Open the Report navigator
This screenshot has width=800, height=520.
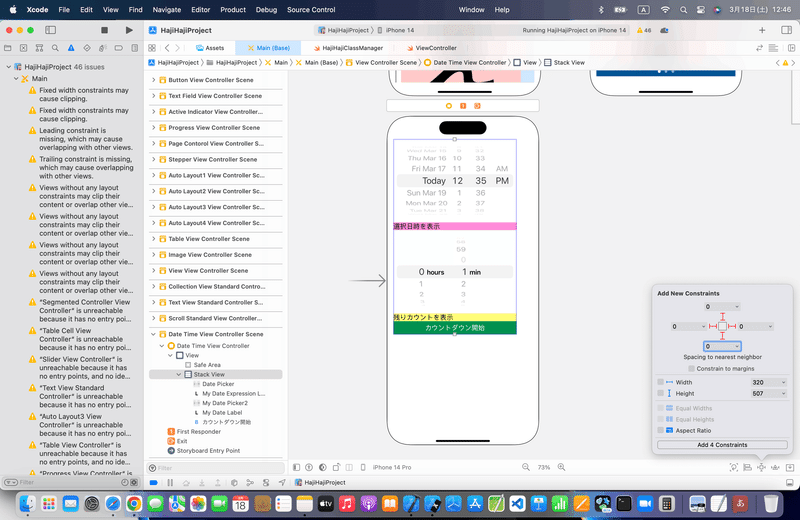[134, 48]
